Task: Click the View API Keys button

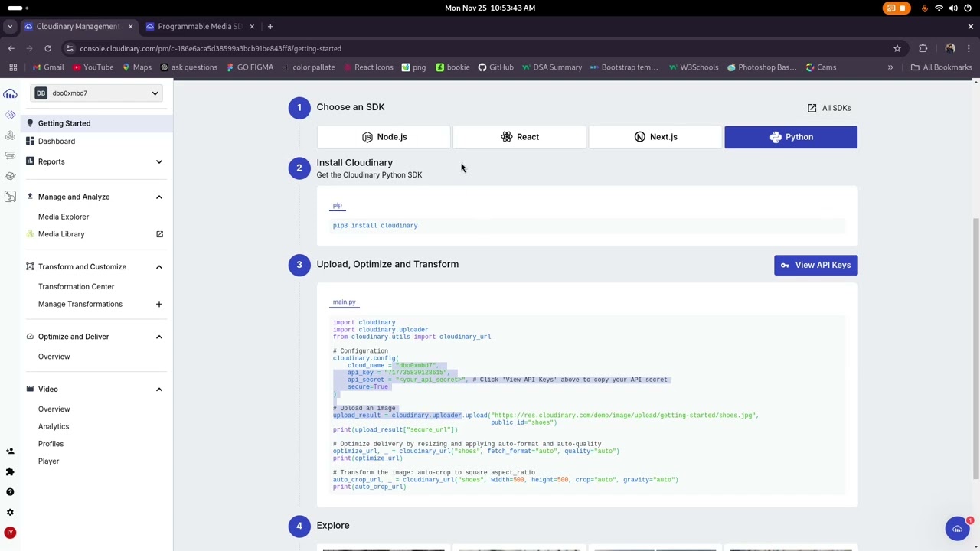Action: click(x=815, y=265)
